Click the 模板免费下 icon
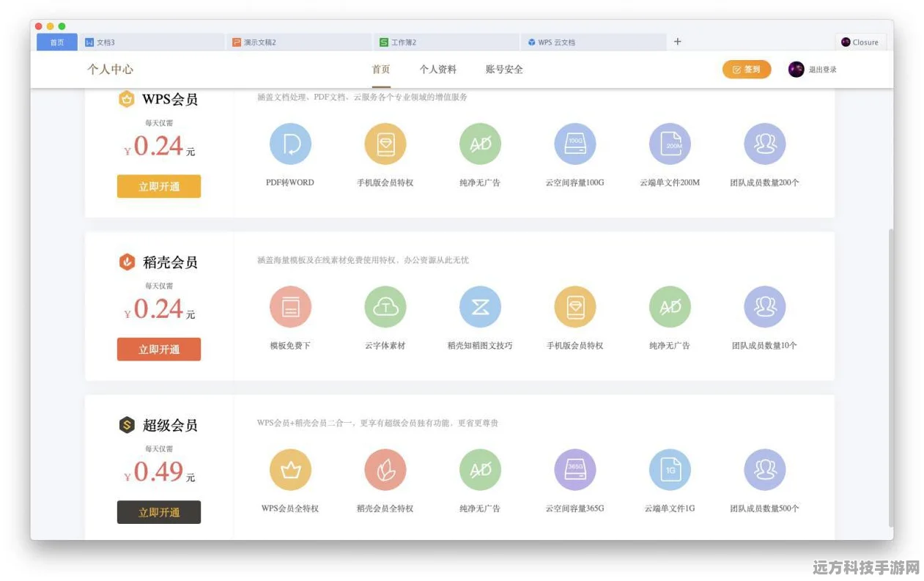Screen dimensions: 924x581 (x=290, y=306)
